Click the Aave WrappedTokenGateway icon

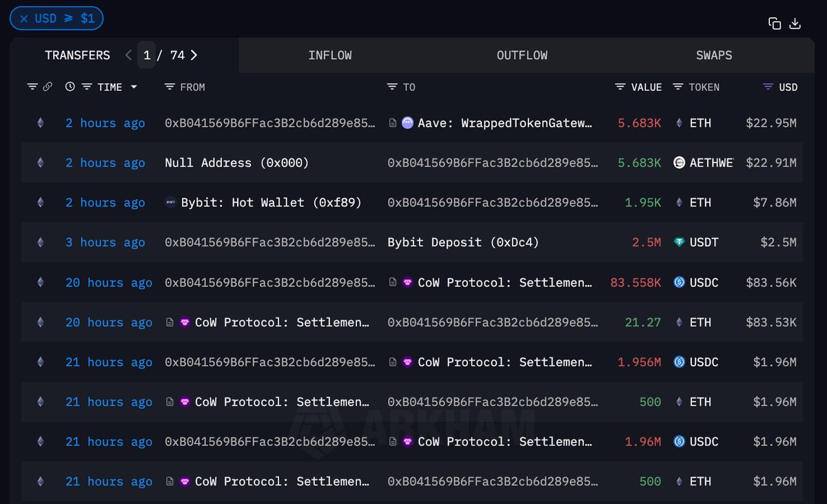point(407,123)
